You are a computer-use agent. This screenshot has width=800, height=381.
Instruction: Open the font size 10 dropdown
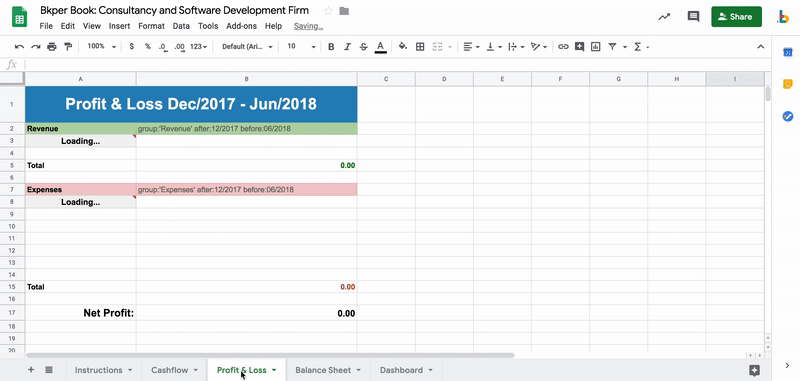pos(302,46)
